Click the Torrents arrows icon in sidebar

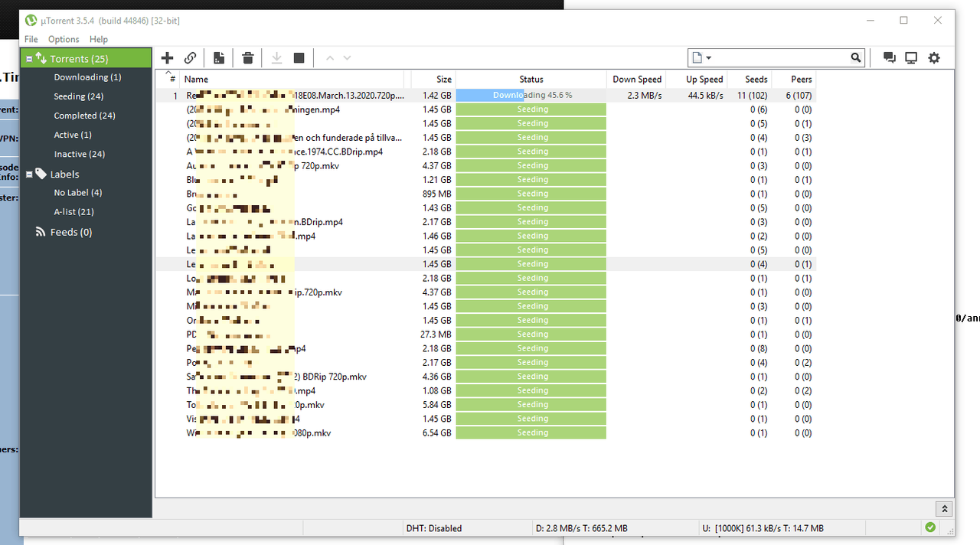(41, 58)
